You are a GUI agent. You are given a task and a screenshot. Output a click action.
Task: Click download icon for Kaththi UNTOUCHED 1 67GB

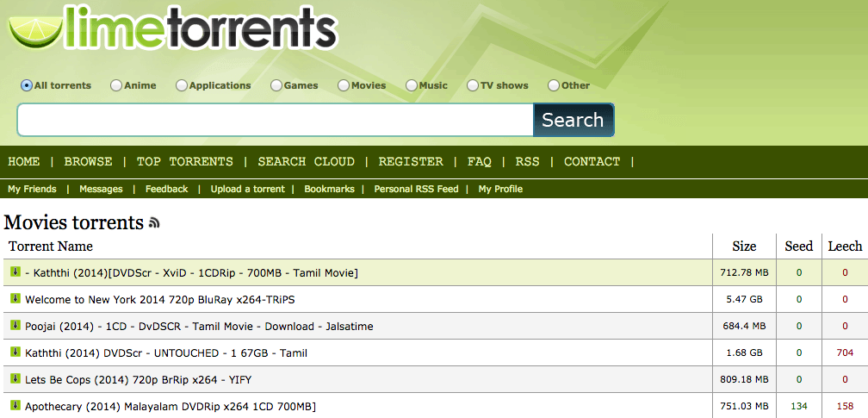[15, 352]
